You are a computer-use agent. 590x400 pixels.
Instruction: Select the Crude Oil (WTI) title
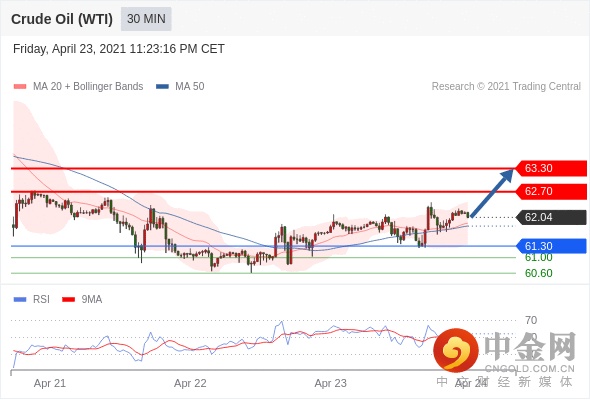click(x=62, y=19)
